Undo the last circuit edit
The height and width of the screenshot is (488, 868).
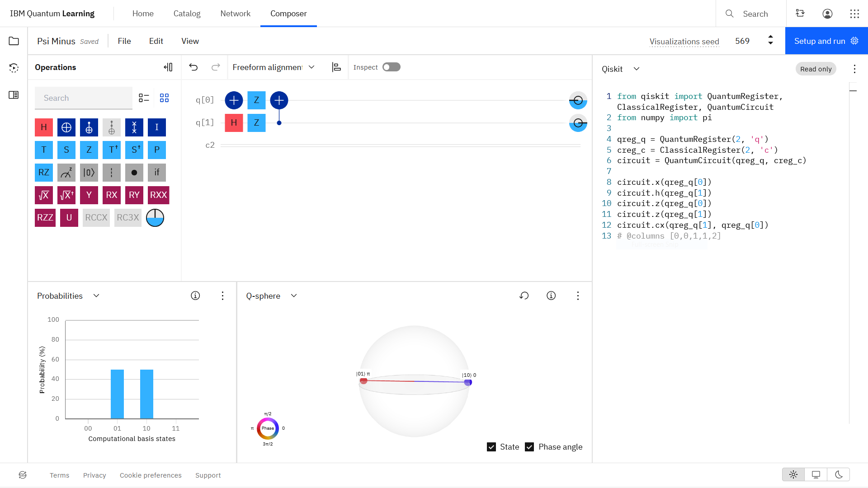pyautogui.click(x=193, y=67)
